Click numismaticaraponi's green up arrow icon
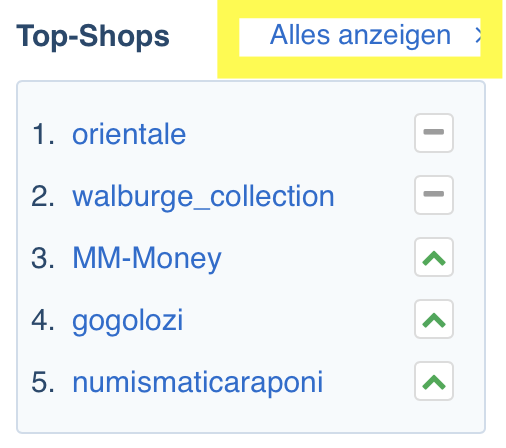The image size is (506, 448). click(x=434, y=381)
